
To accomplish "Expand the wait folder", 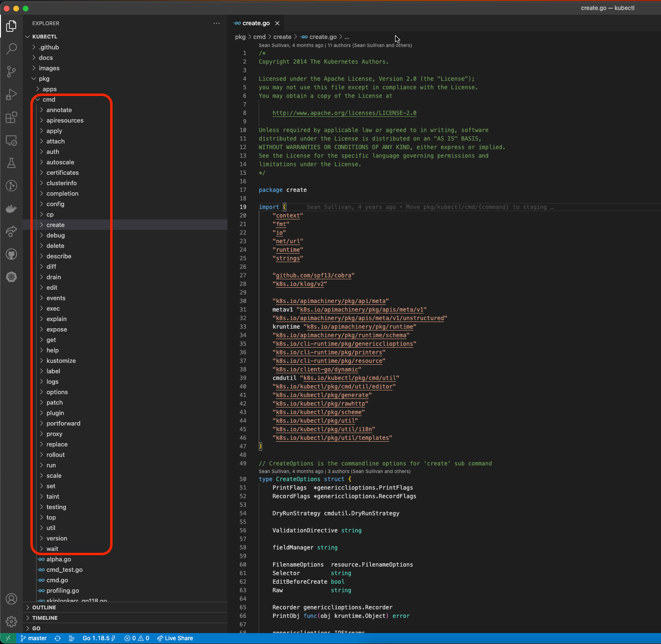I will pos(125,549).
